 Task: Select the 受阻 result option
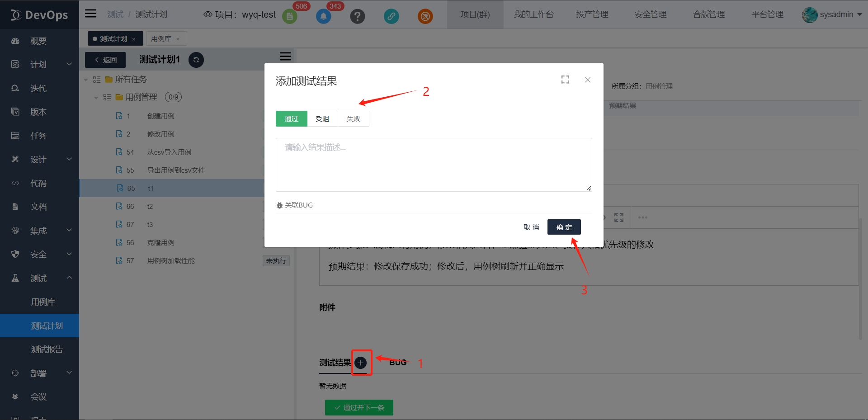322,118
